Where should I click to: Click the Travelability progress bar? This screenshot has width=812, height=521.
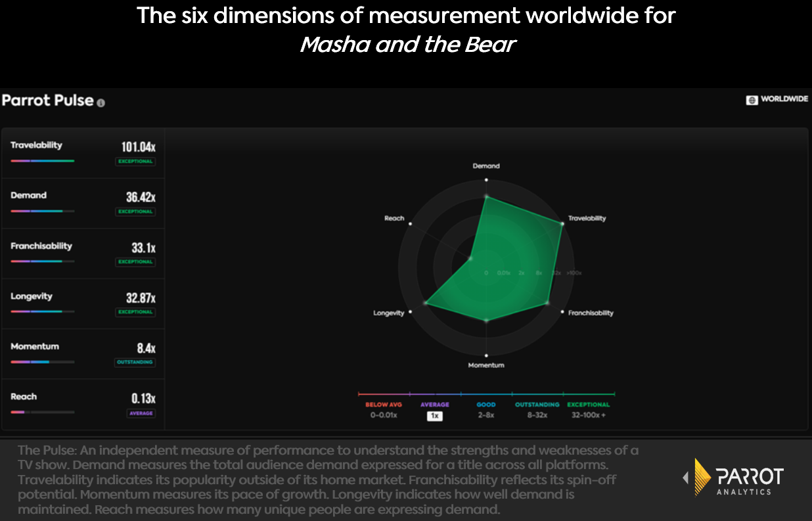coord(42,161)
